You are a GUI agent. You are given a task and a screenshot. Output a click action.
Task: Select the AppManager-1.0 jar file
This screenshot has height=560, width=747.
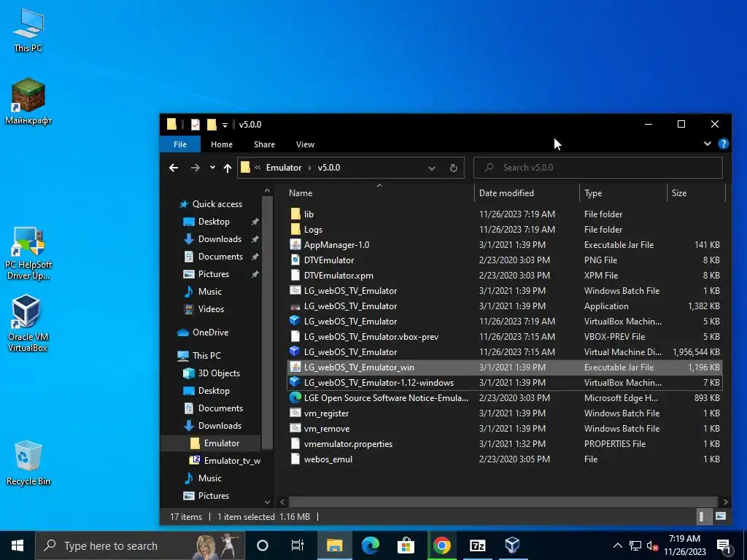click(505, 245)
